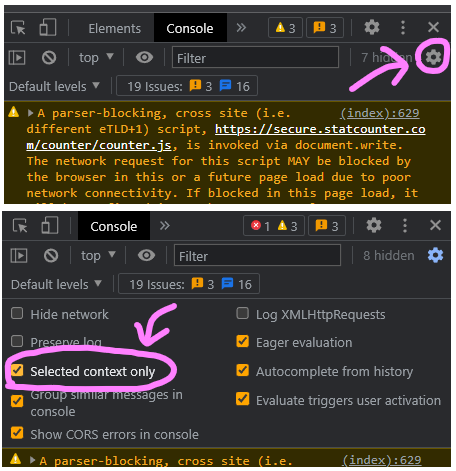The image size is (456, 471).
Task: Select the inspect element picker icon in top panel
Action: point(18,28)
